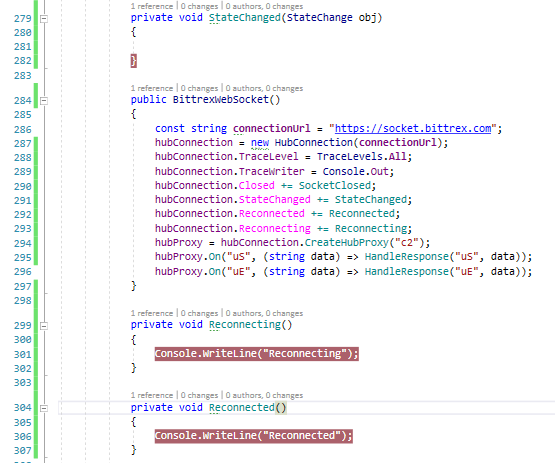Show '0 authors, 0 changes' above Reconnecting method

tap(264, 313)
